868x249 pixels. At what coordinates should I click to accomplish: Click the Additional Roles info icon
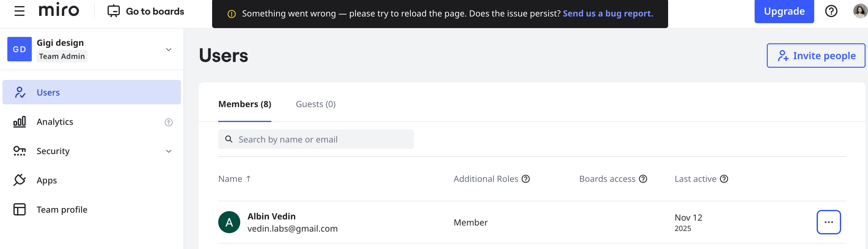pos(526,179)
